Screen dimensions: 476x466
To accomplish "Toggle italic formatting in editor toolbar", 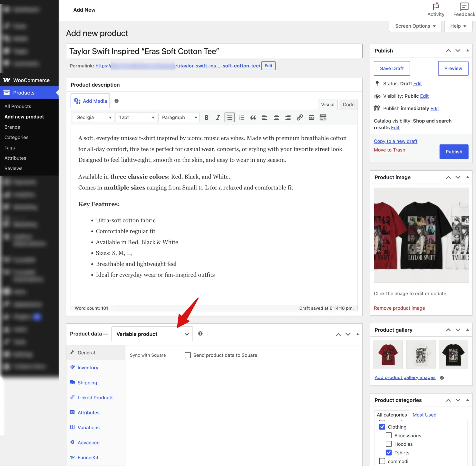I will coord(218,118).
